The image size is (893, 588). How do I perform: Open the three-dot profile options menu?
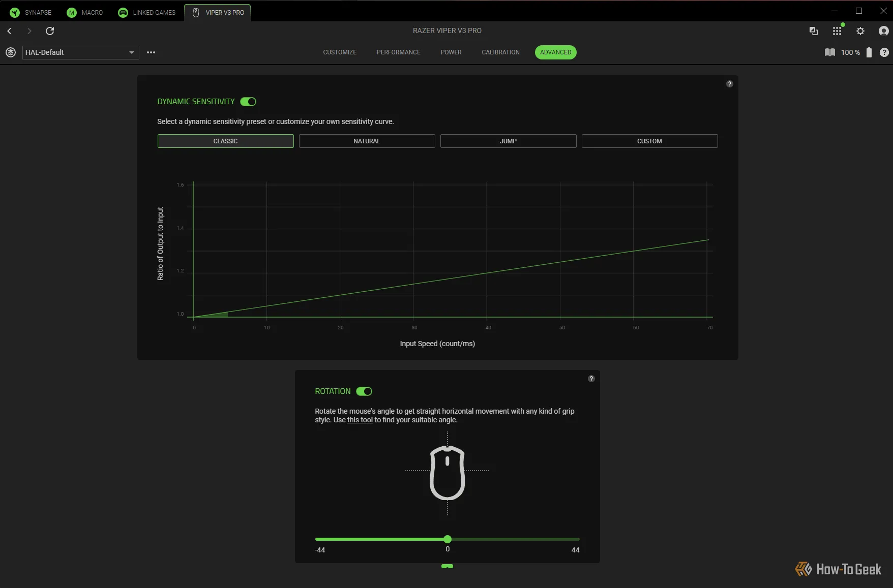tap(151, 52)
